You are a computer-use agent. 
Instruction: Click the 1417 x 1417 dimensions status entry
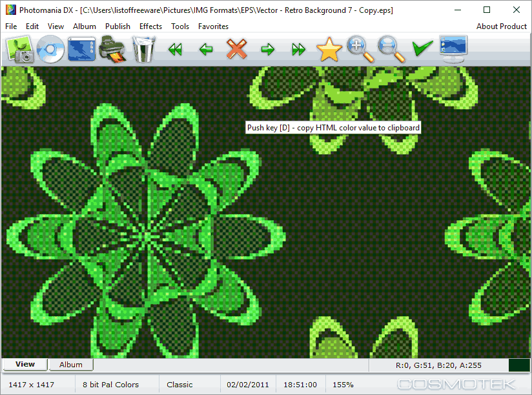click(x=31, y=385)
